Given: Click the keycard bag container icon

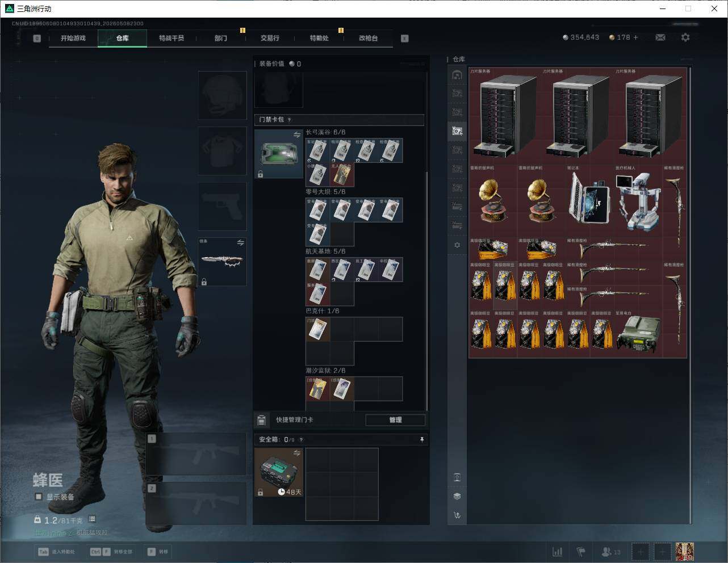Looking at the screenshot, I should click(x=278, y=154).
